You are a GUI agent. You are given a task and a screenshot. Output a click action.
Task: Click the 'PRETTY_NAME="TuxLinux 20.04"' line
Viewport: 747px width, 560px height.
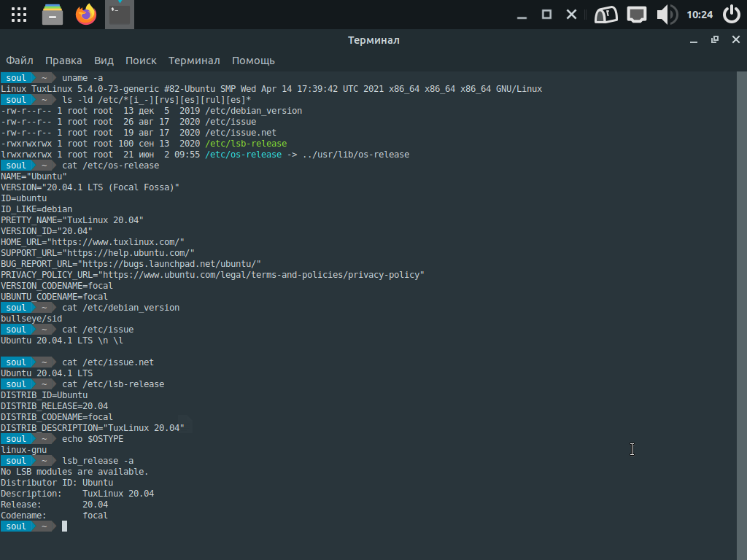click(72, 220)
